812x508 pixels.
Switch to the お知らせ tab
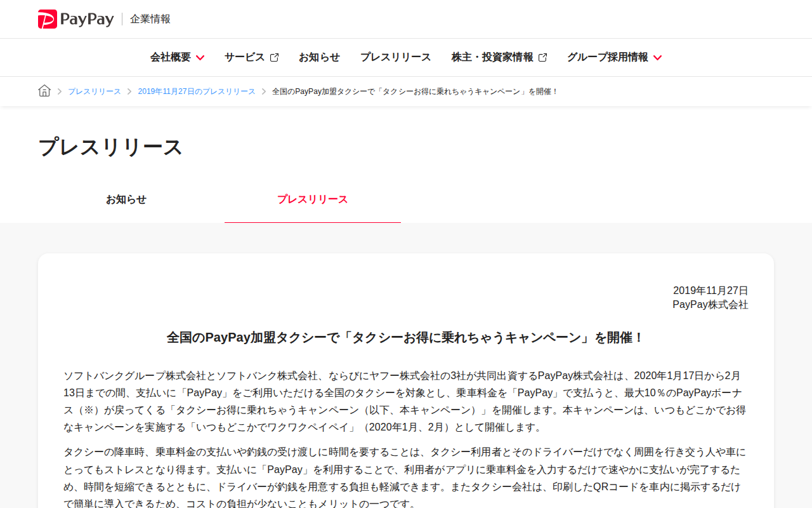pyautogui.click(x=126, y=199)
